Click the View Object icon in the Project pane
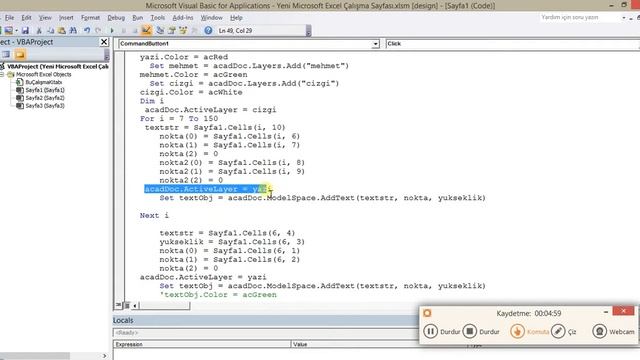Image resolution: width=640 pixels, height=360 pixels. [6, 54]
